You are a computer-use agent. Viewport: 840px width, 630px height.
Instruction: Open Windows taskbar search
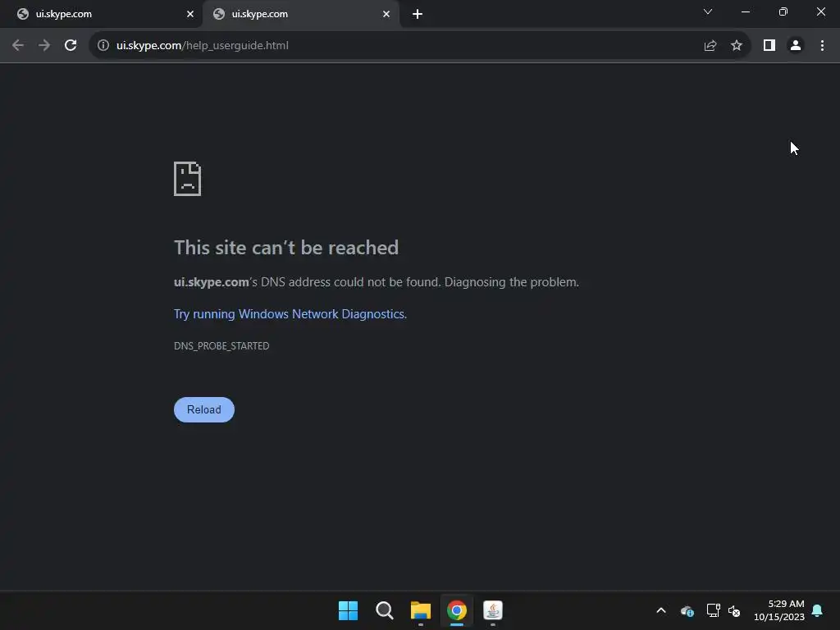[384, 610]
